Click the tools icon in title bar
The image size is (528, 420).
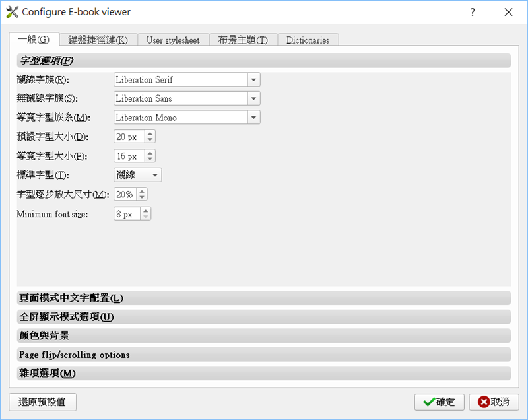(x=12, y=12)
